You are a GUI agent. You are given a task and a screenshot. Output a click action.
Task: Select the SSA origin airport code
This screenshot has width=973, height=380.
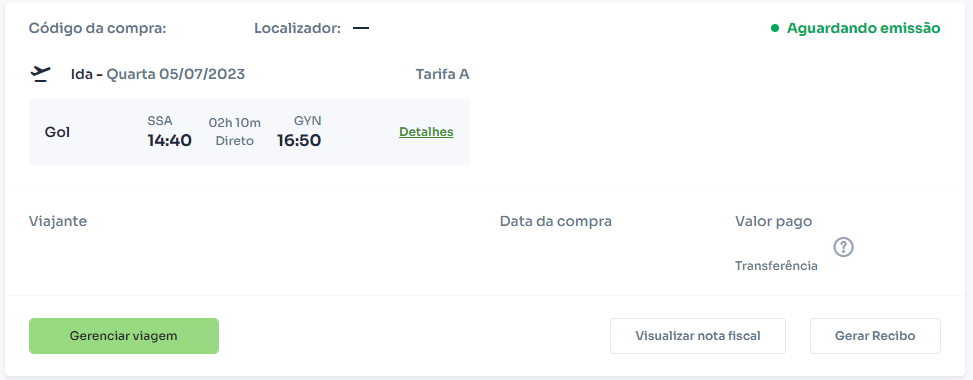[160, 120]
